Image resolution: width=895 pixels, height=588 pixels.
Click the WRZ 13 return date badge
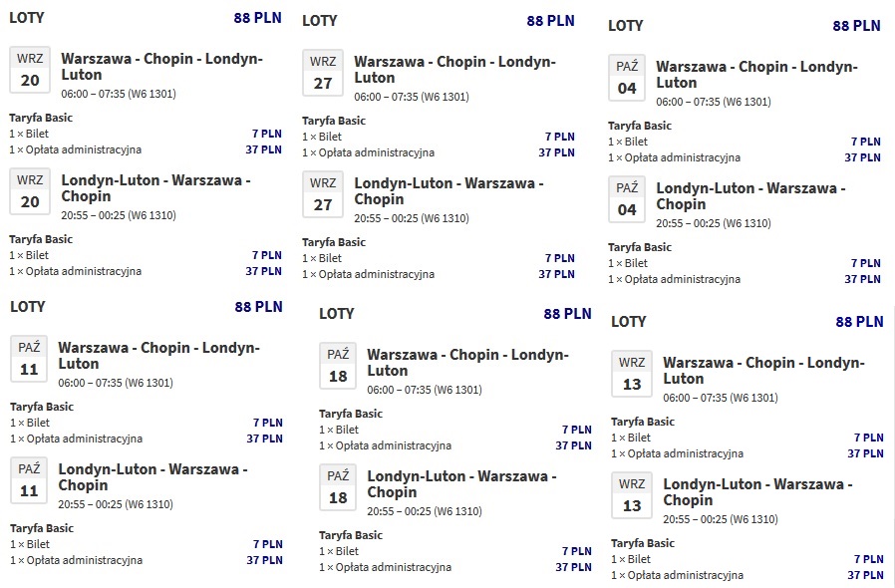(632, 495)
